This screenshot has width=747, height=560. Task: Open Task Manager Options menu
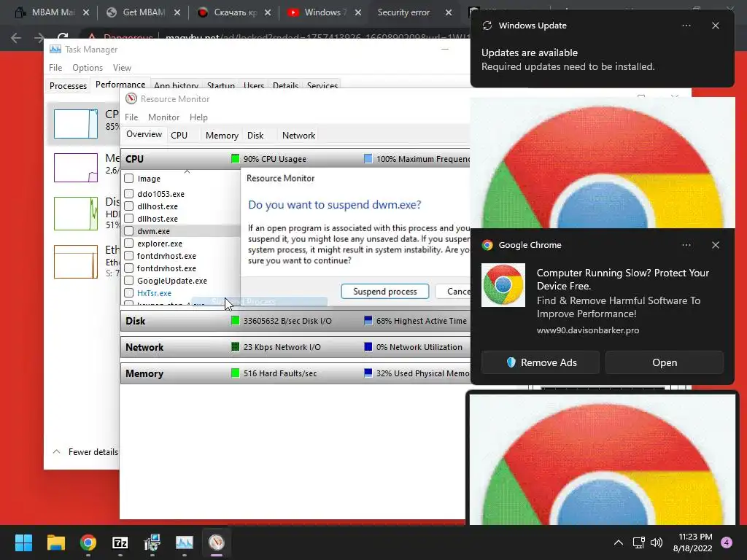tap(88, 68)
